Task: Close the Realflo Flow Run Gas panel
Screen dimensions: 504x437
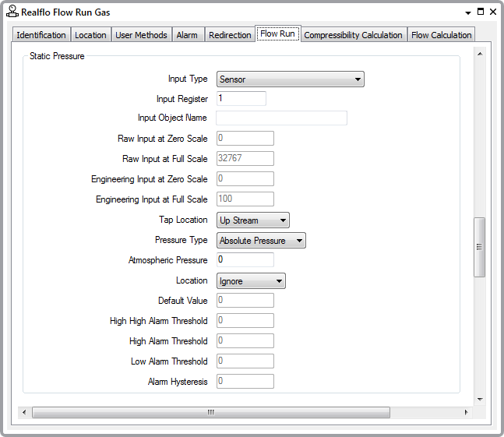Action: 492,12
